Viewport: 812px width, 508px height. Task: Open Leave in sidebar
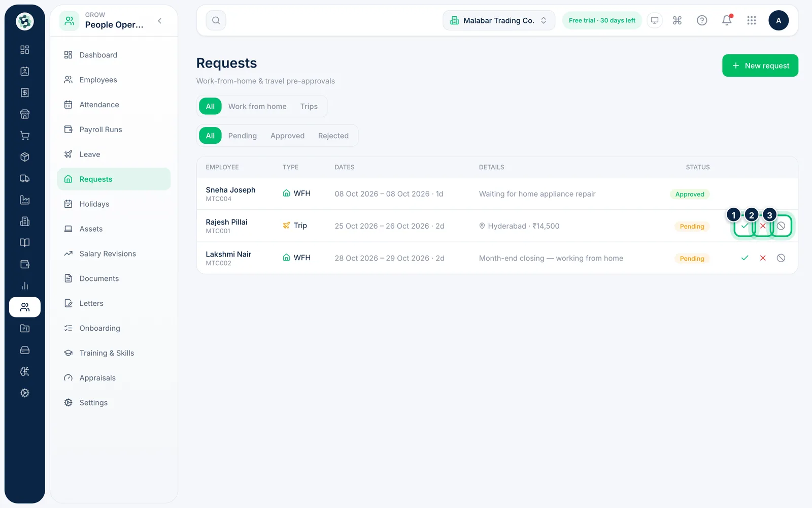coord(114,154)
